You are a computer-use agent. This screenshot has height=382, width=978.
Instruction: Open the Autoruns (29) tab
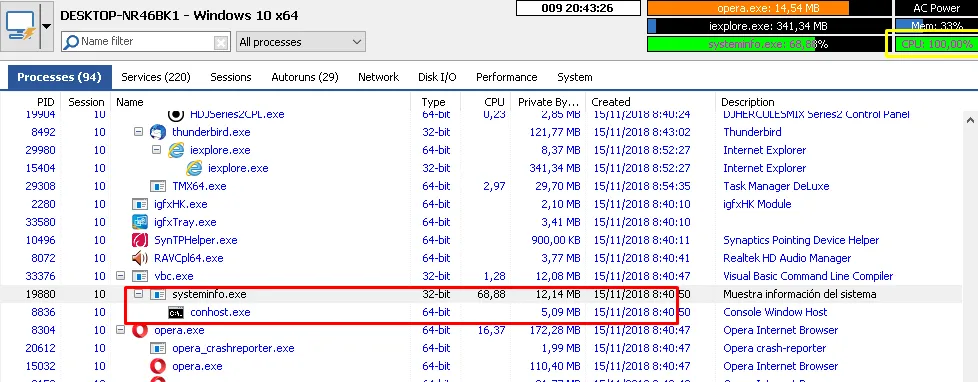click(304, 77)
